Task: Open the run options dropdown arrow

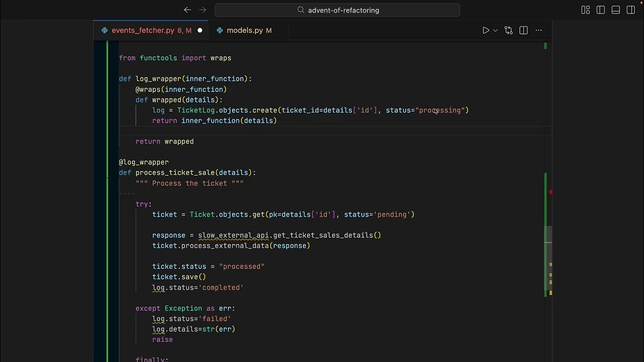Action: click(x=495, y=31)
